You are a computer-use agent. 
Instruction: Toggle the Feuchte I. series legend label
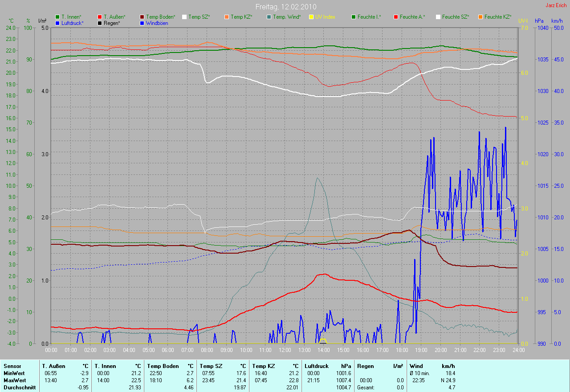click(369, 17)
